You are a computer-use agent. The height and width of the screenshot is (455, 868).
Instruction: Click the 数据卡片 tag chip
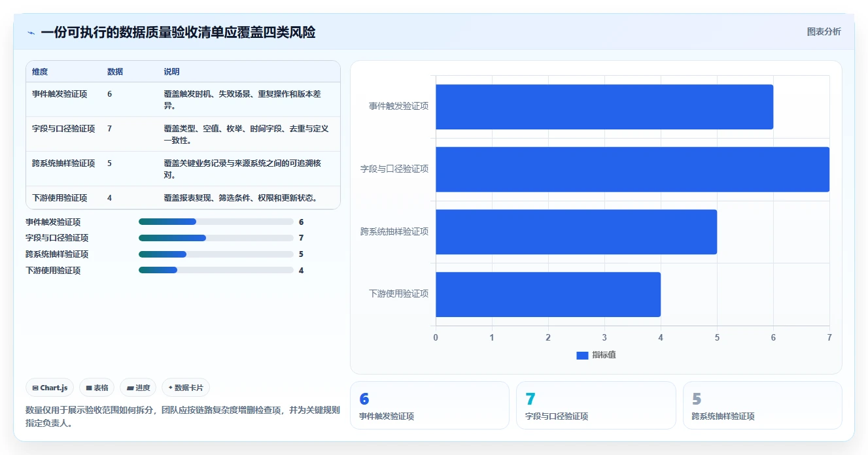(186, 388)
